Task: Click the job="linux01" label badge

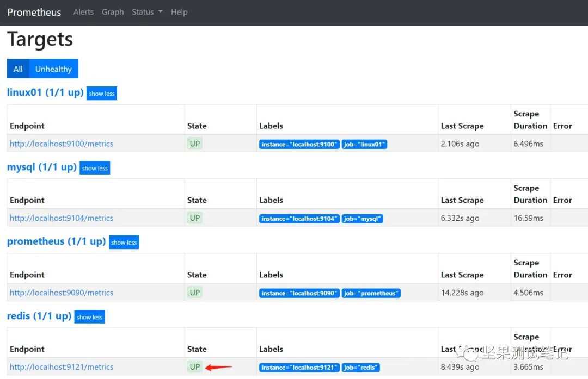Action: click(364, 144)
